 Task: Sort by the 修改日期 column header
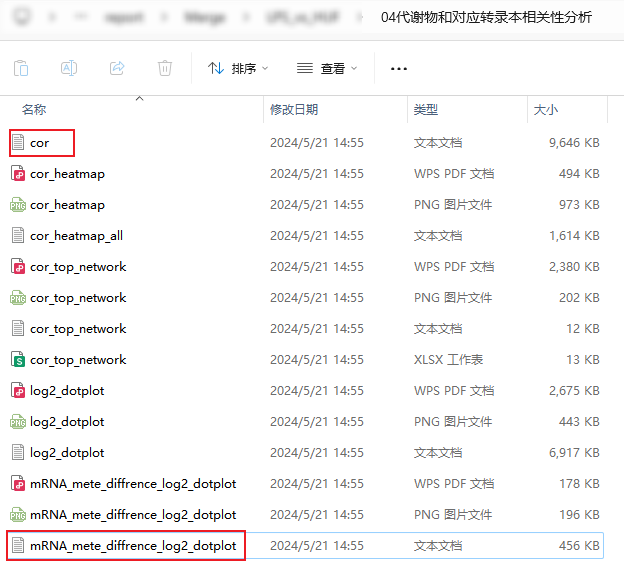pyautogui.click(x=294, y=109)
